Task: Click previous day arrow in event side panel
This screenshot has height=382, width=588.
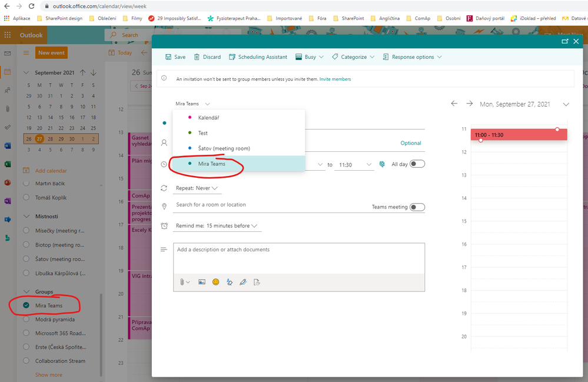Action: [x=454, y=104]
